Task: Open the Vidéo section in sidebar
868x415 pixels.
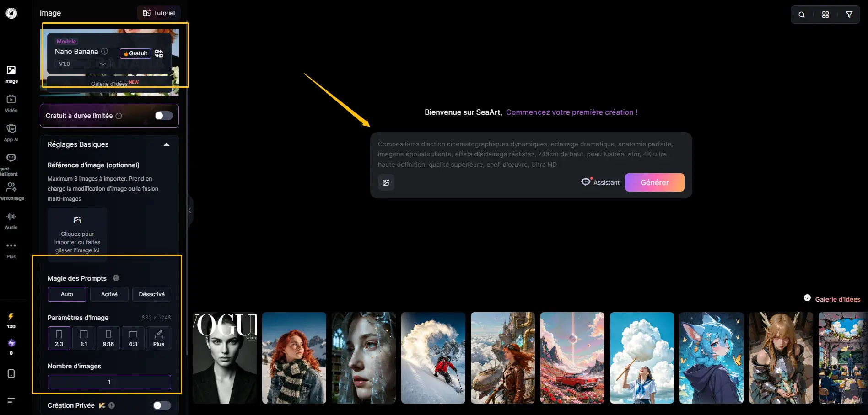Action: click(x=11, y=103)
